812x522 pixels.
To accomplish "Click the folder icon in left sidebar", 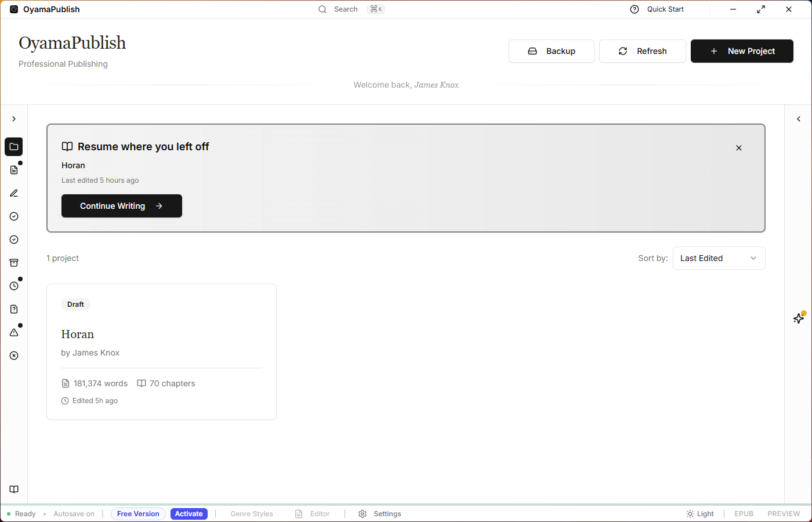I will point(14,147).
